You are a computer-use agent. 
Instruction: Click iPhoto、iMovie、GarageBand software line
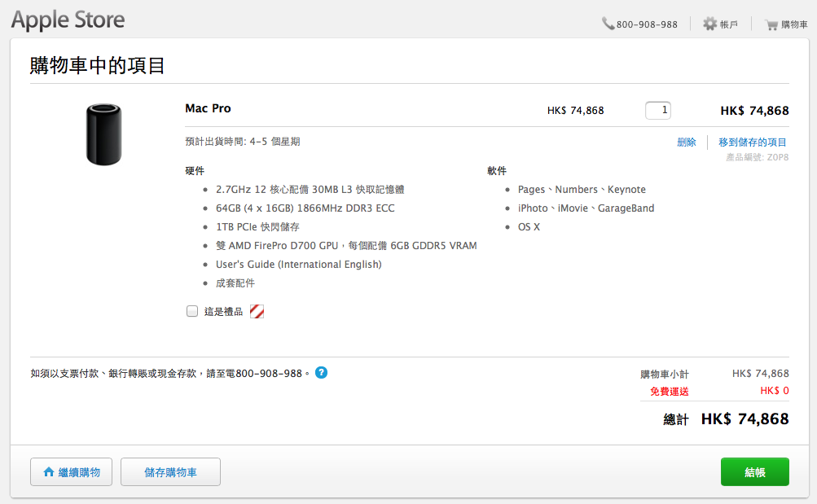586,208
